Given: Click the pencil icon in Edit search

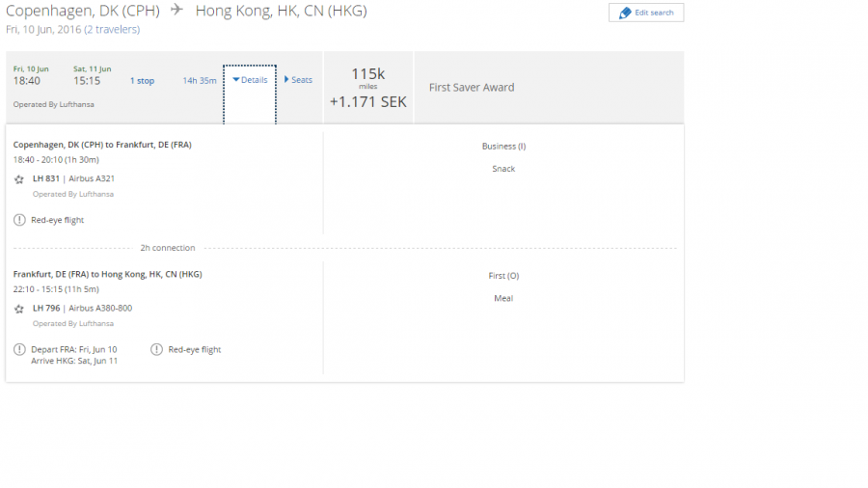Looking at the screenshot, I should [625, 13].
